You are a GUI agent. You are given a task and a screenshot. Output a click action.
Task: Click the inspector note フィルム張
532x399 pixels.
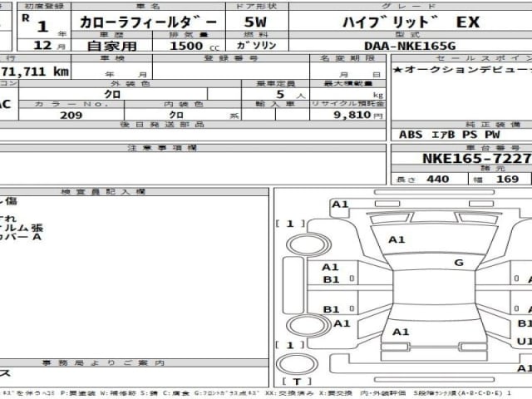22,228
